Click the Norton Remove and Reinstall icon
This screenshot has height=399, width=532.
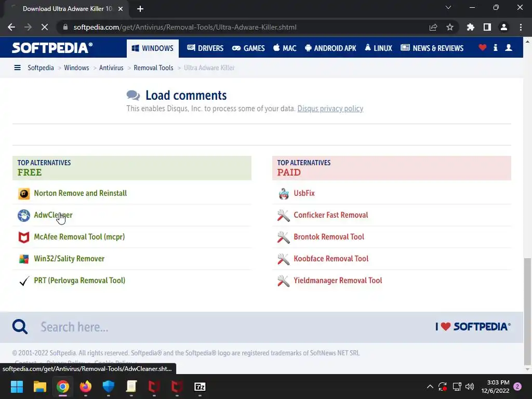pyautogui.click(x=24, y=194)
